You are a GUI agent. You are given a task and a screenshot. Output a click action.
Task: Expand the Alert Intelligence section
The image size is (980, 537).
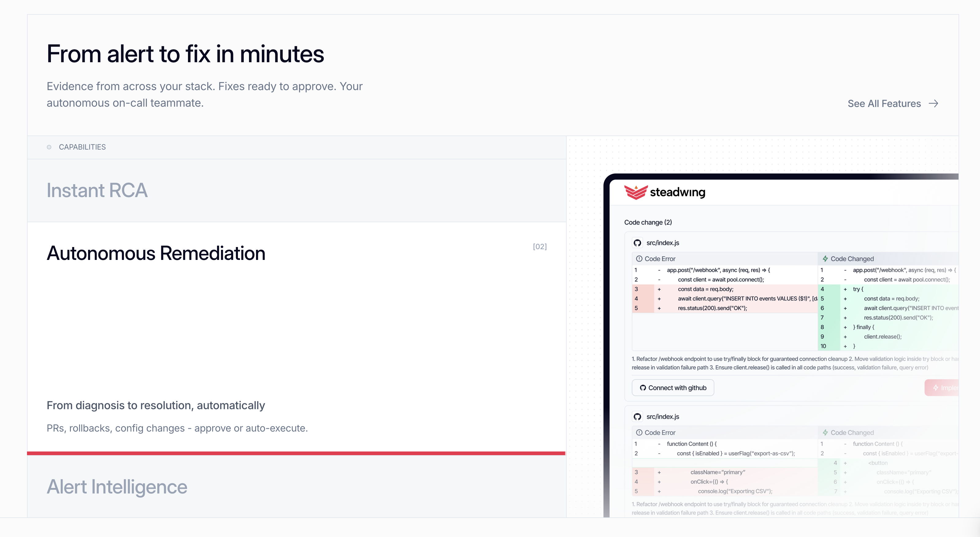(x=117, y=487)
